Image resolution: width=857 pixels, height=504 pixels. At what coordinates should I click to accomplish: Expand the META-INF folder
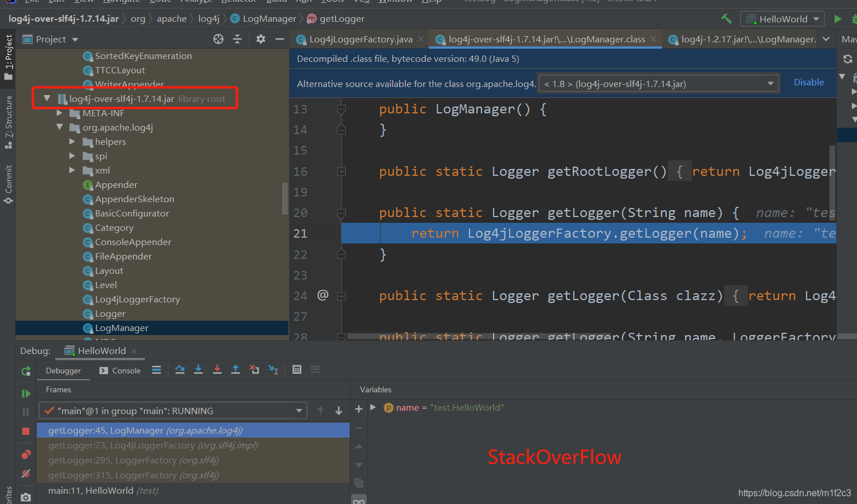(x=60, y=113)
